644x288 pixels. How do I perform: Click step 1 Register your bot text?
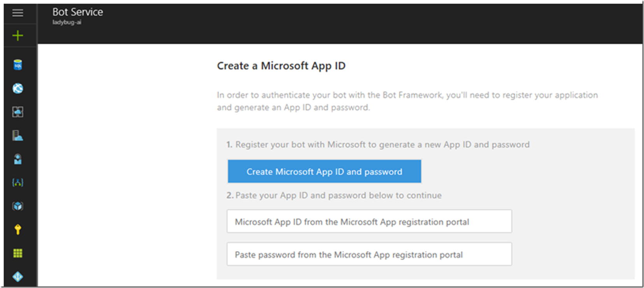pos(378,145)
